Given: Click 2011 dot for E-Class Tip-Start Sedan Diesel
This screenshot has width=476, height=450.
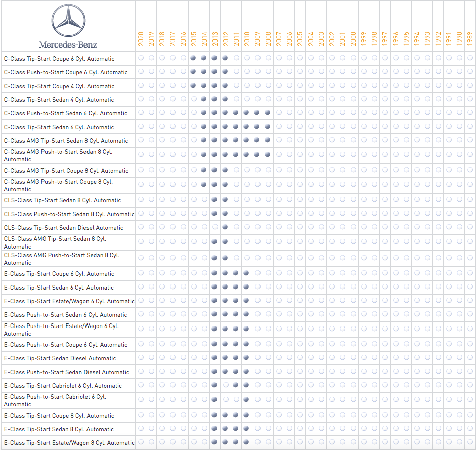Looking at the screenshot, I should click(236, 357).
